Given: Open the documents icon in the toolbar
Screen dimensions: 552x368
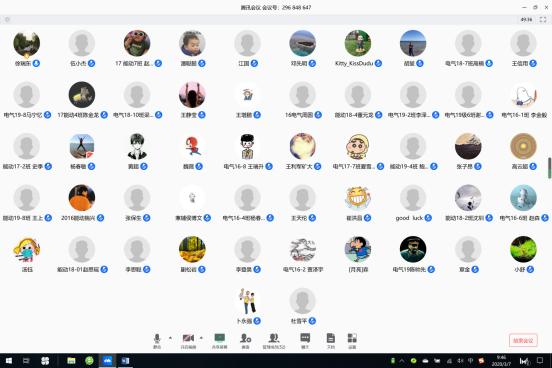Looking at the screenshot, I should [331, 341].
